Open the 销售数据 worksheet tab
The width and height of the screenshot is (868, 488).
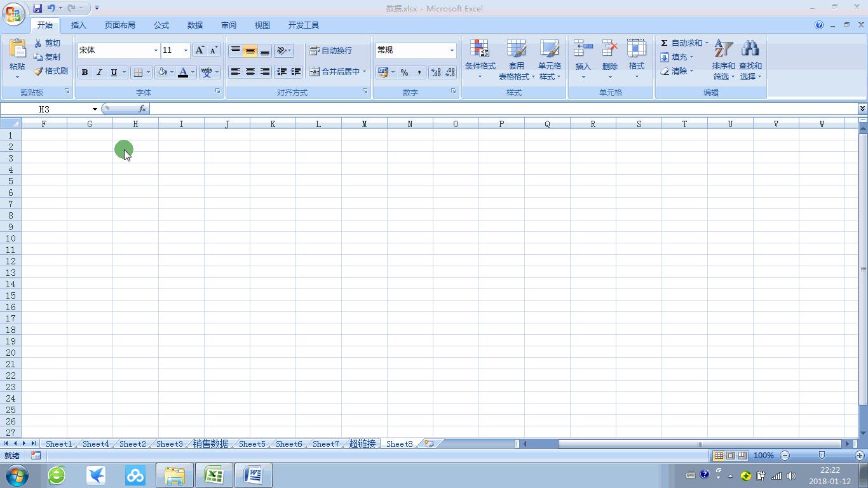click(210, 444)
